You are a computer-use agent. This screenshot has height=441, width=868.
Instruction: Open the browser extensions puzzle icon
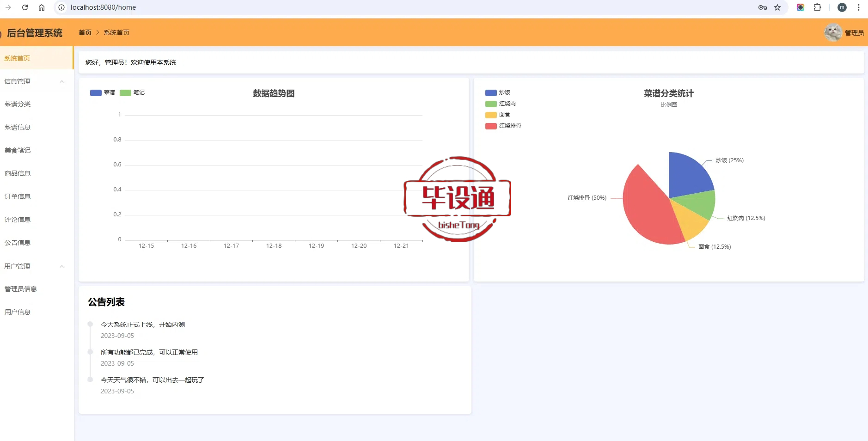pos(817,7)
